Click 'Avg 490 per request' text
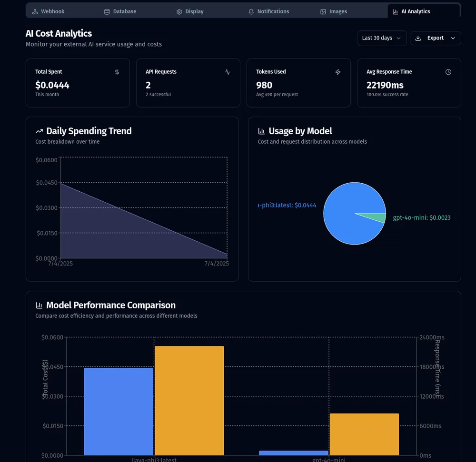The image size is (476, 462). tap(277, 95)
